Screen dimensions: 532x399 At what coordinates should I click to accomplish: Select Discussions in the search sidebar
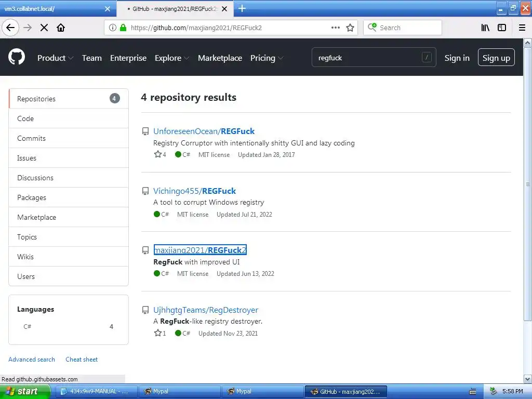pyautogui.click(x=69, y=178)
